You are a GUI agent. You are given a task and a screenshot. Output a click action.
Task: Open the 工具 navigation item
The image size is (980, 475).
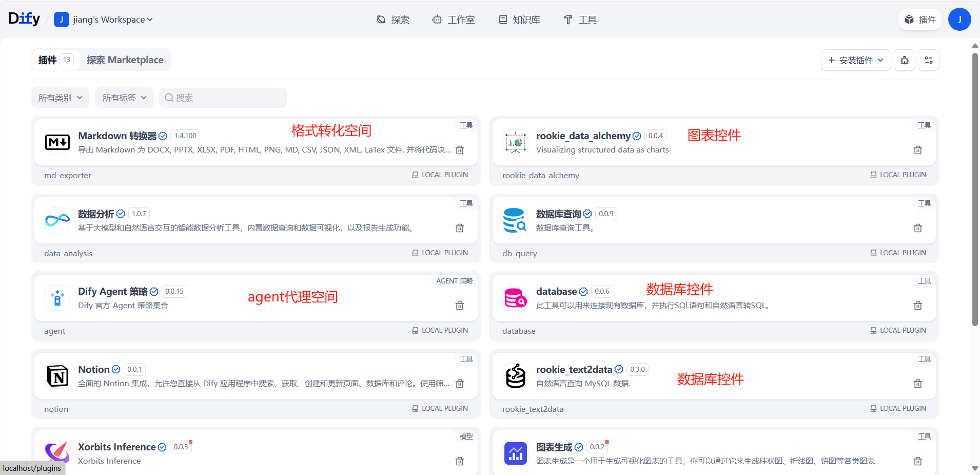(580, 20)
